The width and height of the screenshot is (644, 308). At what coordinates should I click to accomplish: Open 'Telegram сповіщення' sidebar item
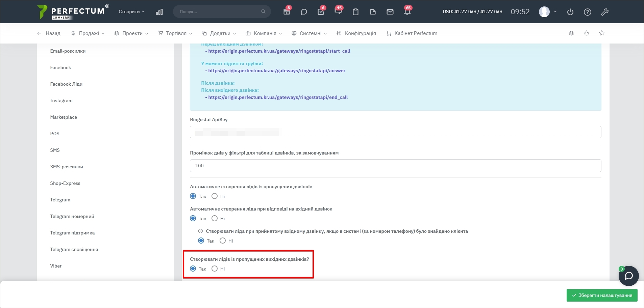[74, 249]
